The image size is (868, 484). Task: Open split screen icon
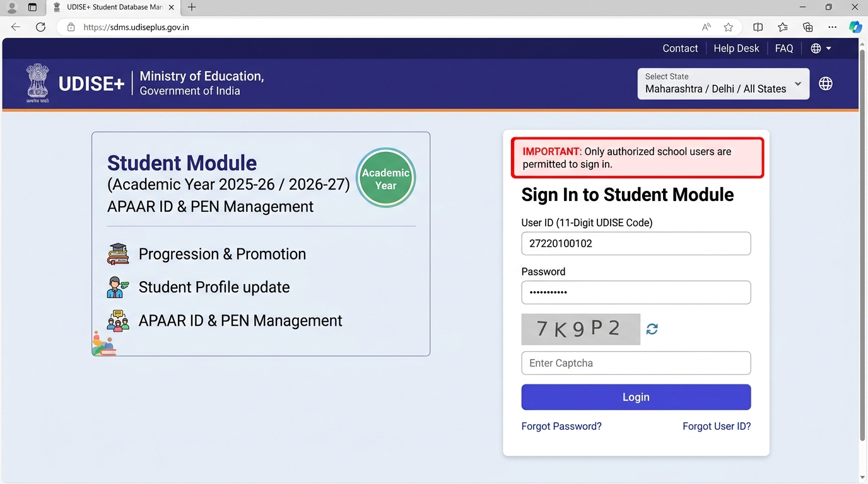click(x=758, y=27)
